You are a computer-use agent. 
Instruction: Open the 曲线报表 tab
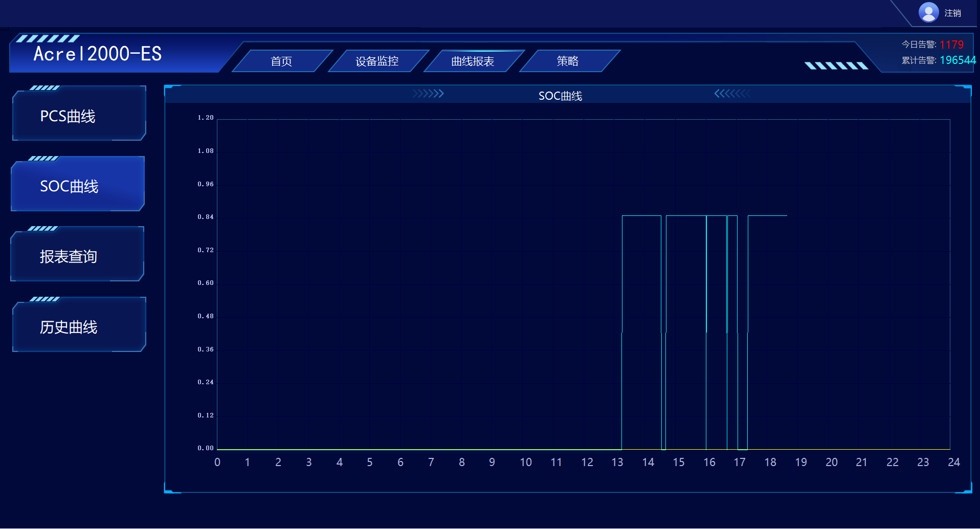coord(473,61)
